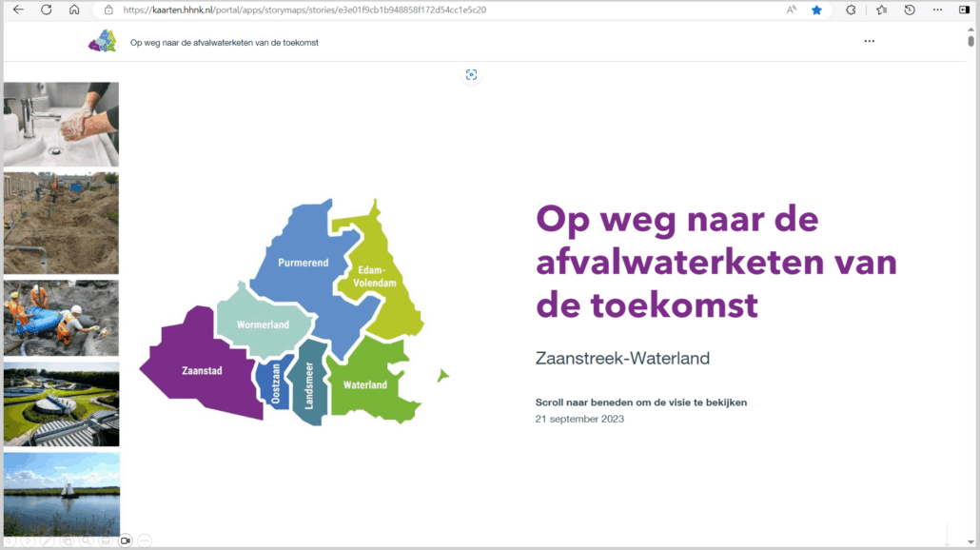Advance to next slide with play arrow
Viewport: 980px width, 550px height.
click(x=29, y=540)
